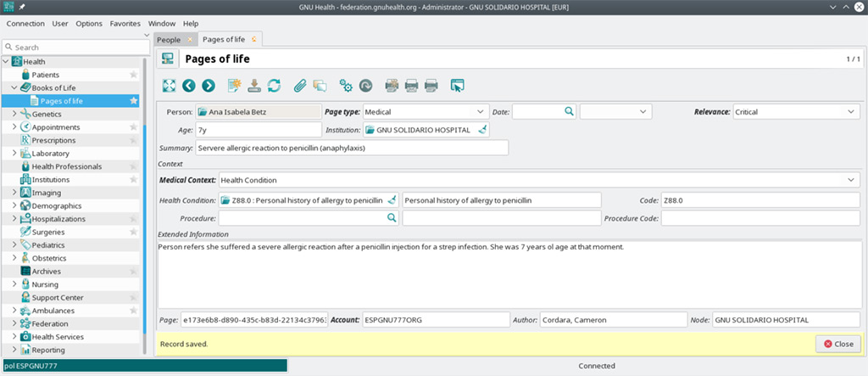This screenshot has width=868, height=376.
Task: Reload the record using the refresh icon
Action: click(x=274, y=85)
